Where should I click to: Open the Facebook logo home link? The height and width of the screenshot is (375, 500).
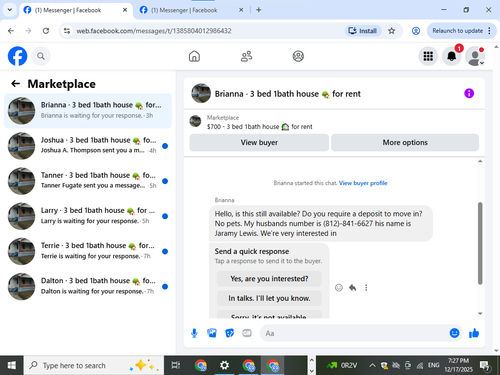click(17, 56)
